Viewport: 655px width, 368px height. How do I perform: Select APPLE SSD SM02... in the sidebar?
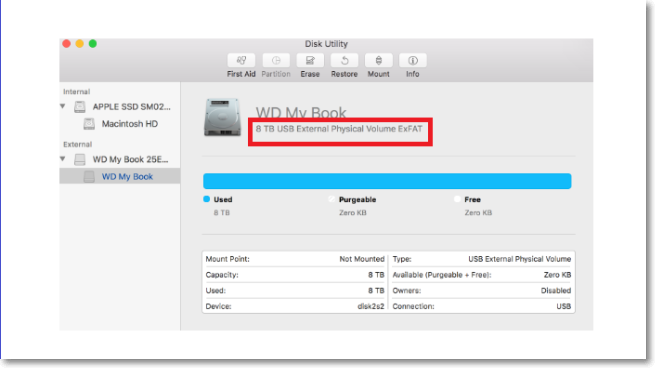(x=132, y=107)
